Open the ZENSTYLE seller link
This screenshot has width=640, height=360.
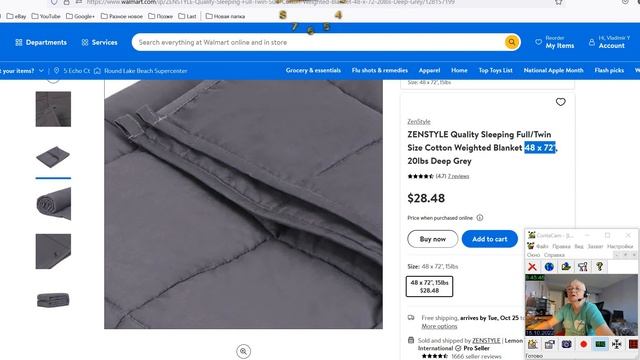(x=486, y=340)
